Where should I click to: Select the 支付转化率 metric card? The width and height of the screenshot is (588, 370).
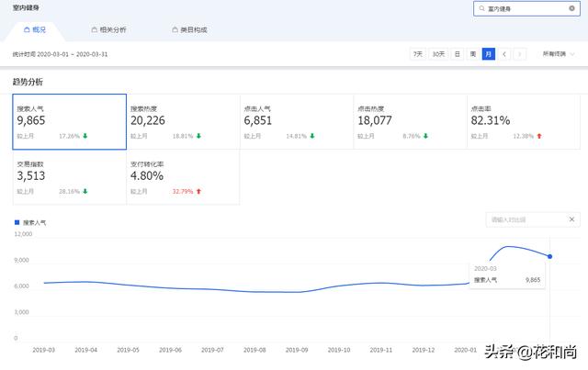183,177
